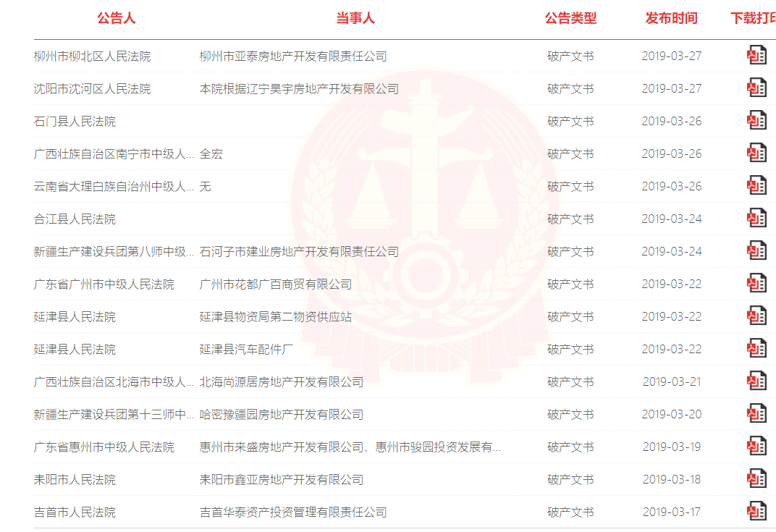Download PDF for 合江县人民法院 row
Image resolution: width=776 pixels, height=532 pixels.
point(756,219)
